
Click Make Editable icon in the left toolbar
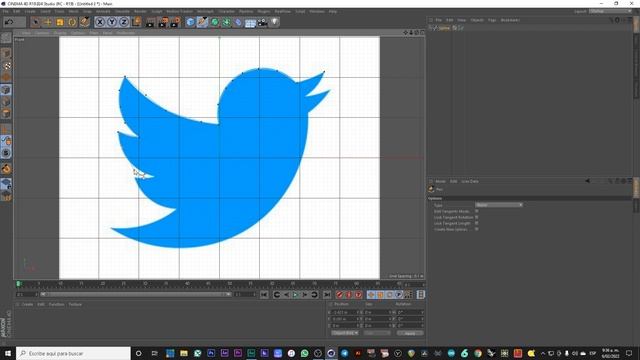pos(6,38)
